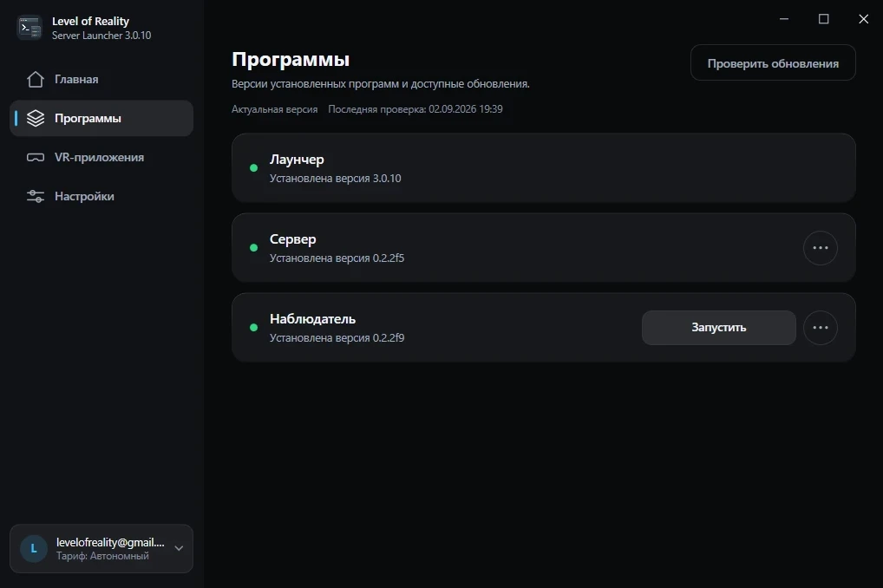
Task: Click the VR headset icon in sidebar
Action: 36,158
